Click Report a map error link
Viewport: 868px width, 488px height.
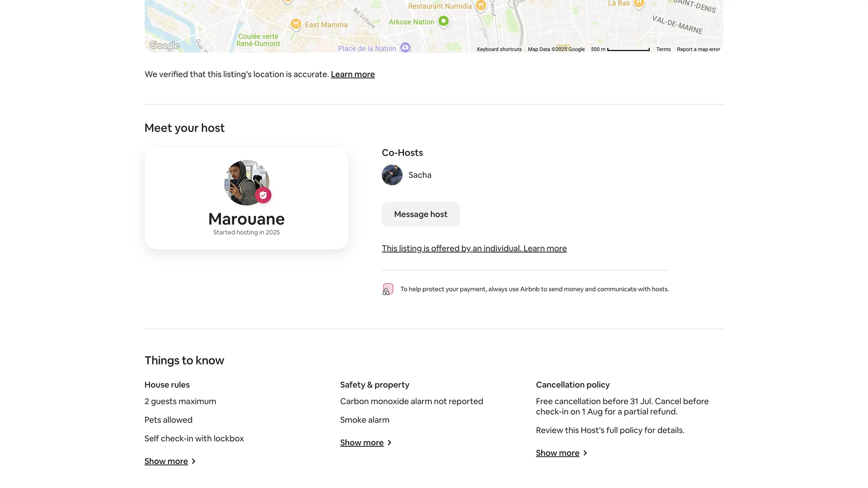tap(698, 49)
